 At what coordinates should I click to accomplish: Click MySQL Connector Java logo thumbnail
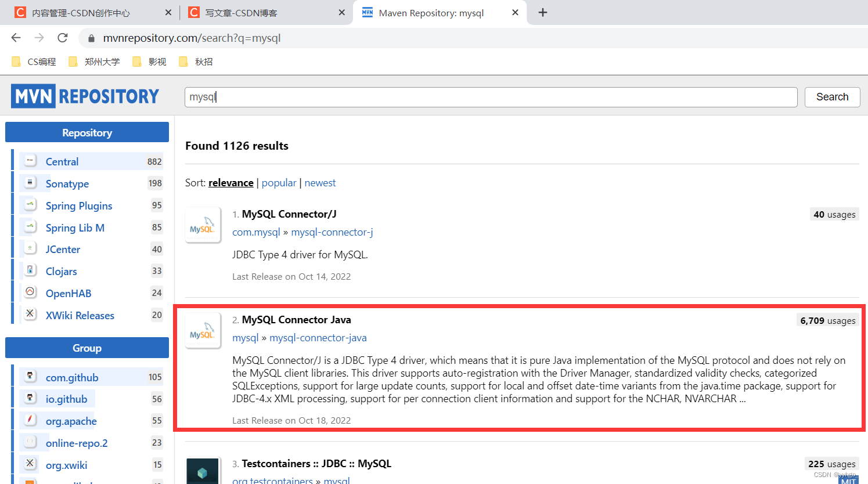click(x=203, y=331)
